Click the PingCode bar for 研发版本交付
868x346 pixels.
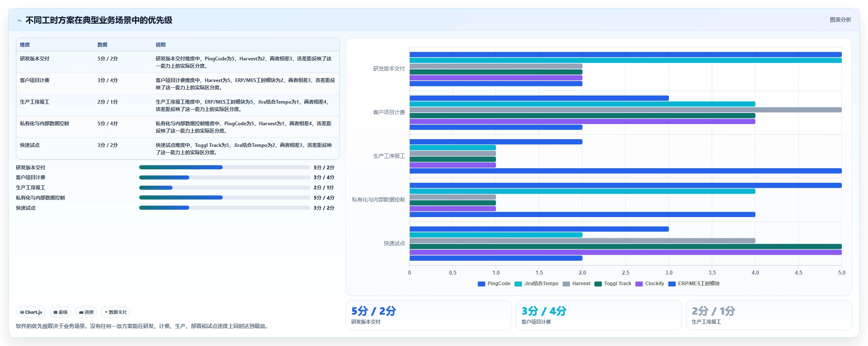[x=626, y=55]
